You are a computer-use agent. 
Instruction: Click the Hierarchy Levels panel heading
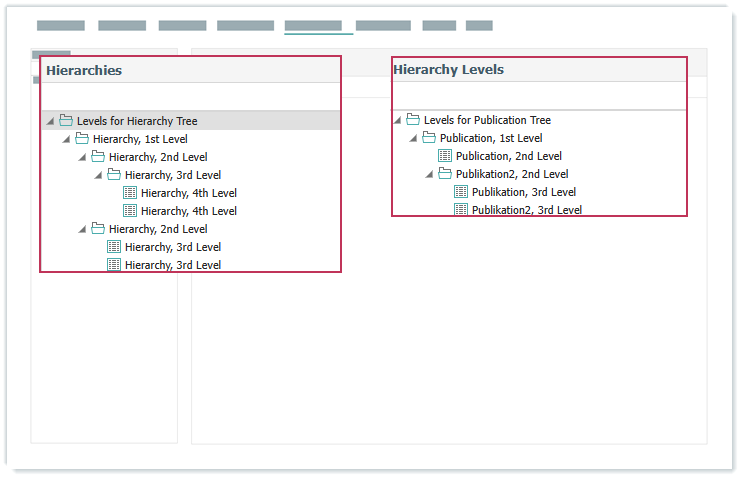tap(448, 70)
